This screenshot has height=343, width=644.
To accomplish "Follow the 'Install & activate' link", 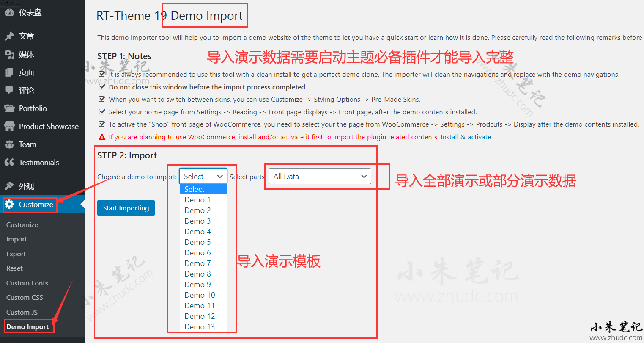I will pos(466,137).
